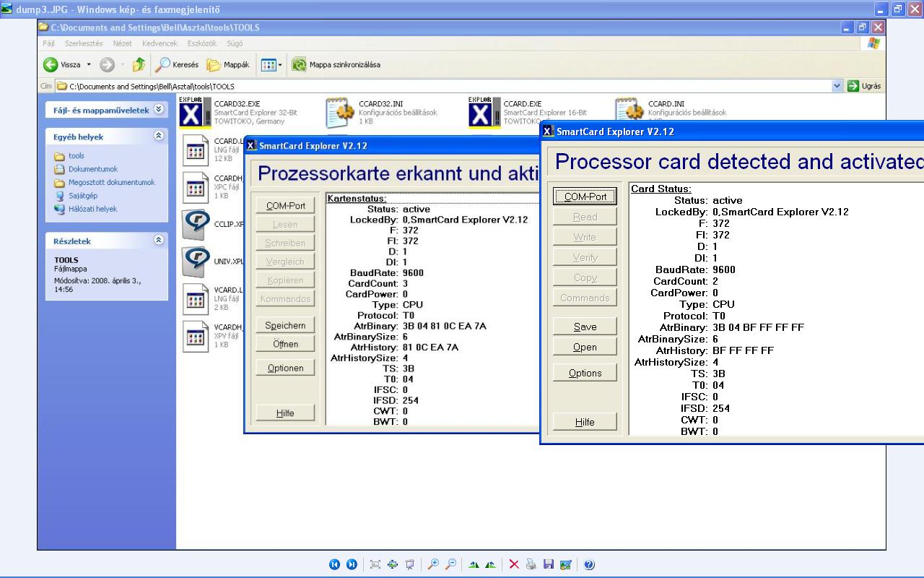This screenshot has height=578, width=924.
Task: Click the floppy disk Copy To icon
Action: 549,564
